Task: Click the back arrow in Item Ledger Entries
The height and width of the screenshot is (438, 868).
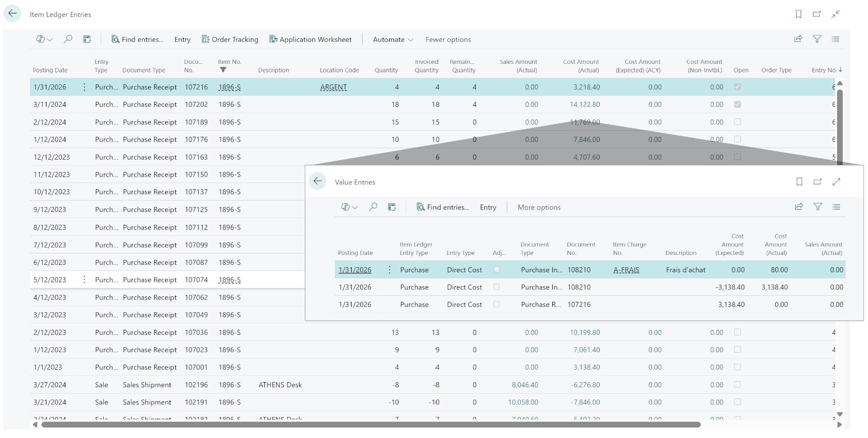Action: tap(12, 14)
